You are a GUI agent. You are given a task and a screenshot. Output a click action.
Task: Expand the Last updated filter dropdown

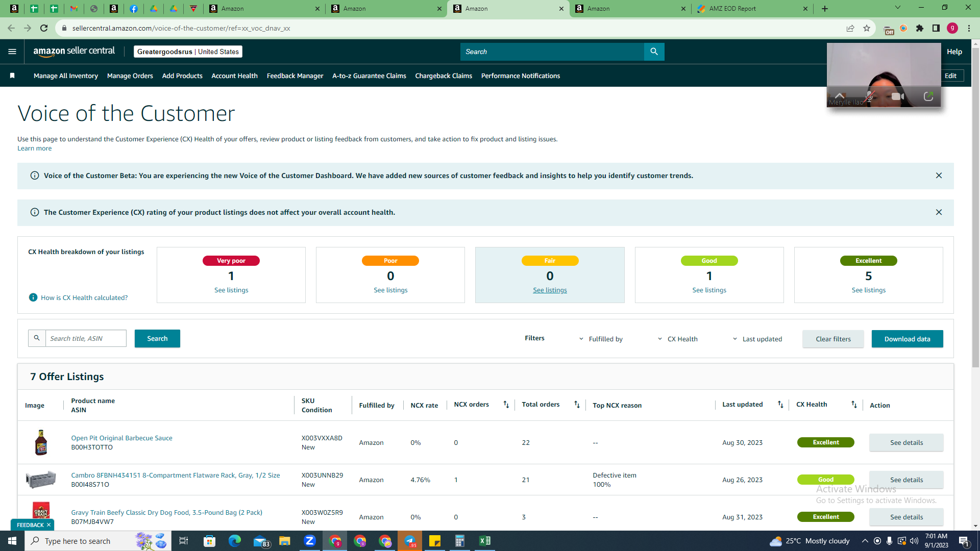tap(757, 339)
